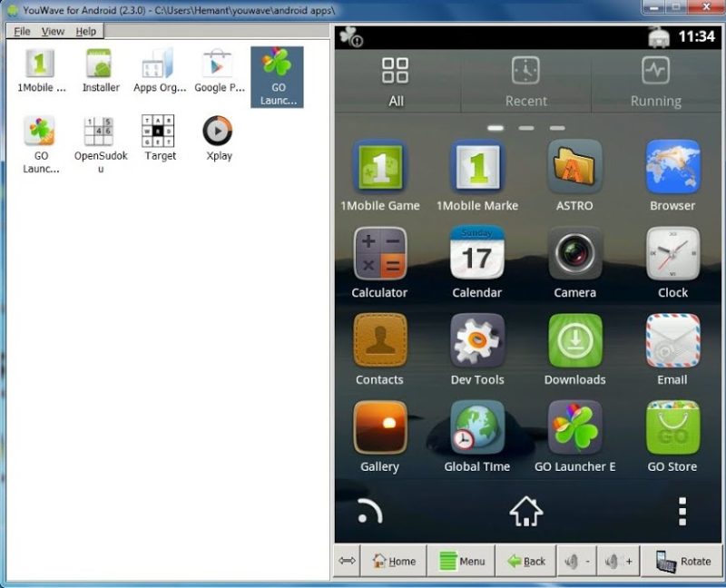Launch the GO Store app
This screenshot has height=588, width=726.
(x=672, y=428)
